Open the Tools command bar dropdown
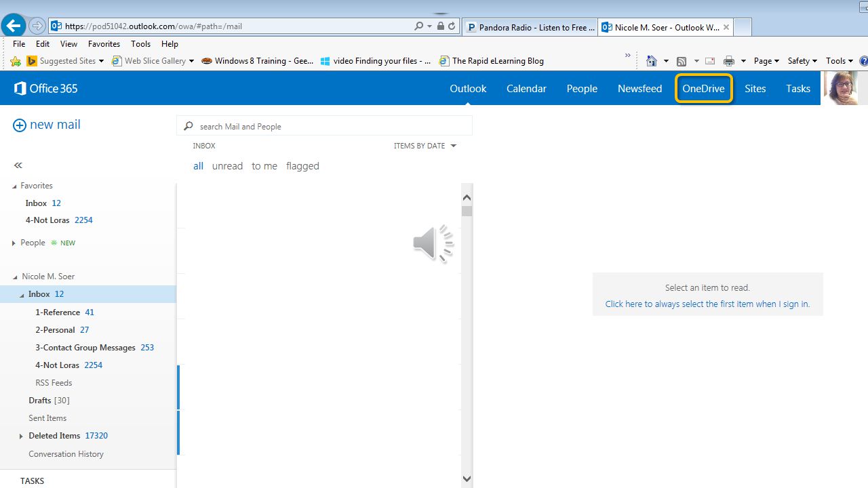This screenshot has height=488, width=868. 840,61
